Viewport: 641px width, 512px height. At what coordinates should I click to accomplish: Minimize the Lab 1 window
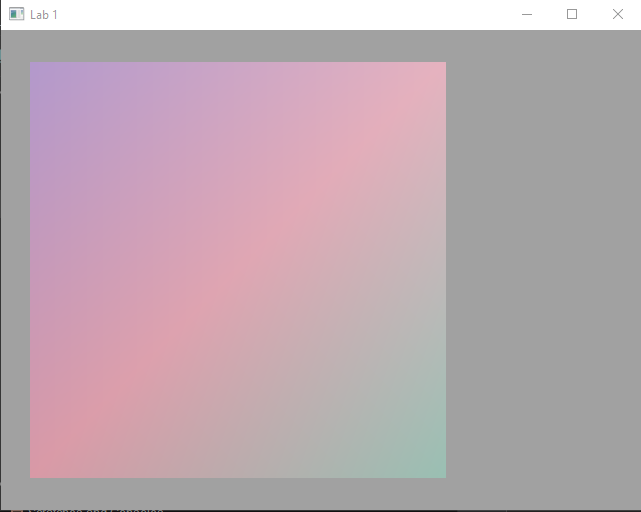527,14
